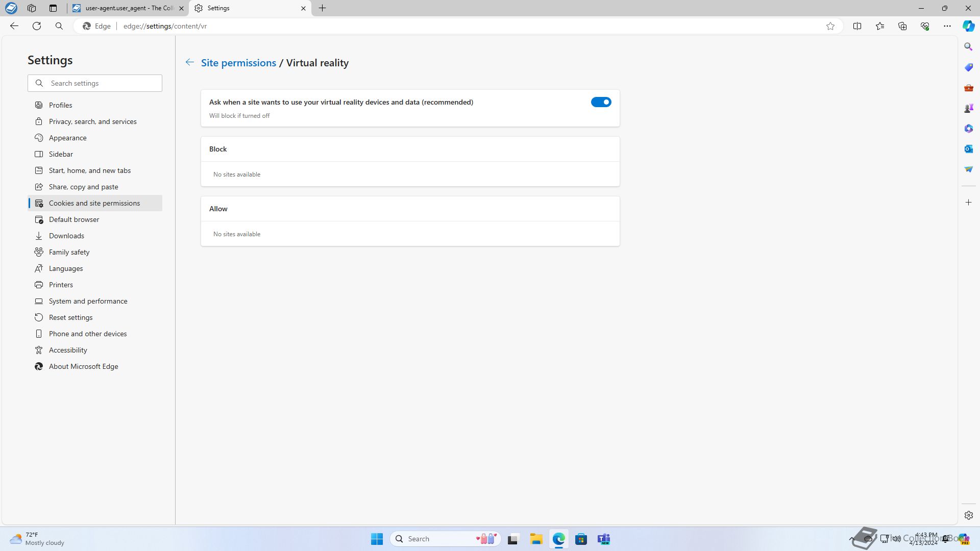Open Phone and other devices

pyautogui.click(x=95, y=334)
